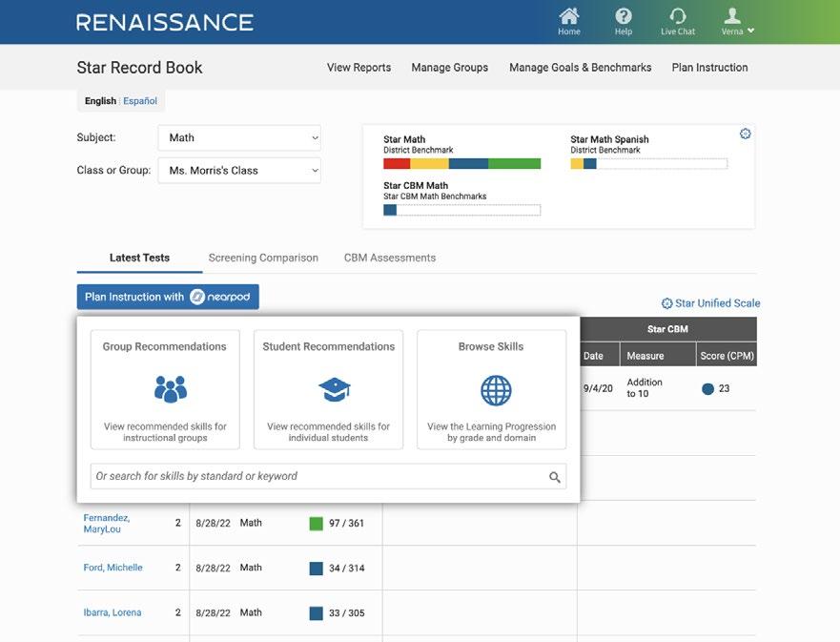Select the Latest Tests tab
The image size is (840, 642).
click(139, 258)
